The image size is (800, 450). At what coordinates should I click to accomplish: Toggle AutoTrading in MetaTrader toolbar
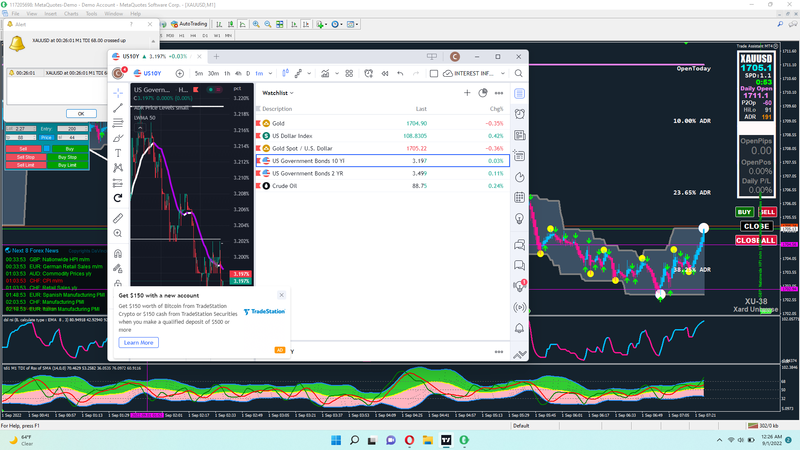click(x=189, y=24)
